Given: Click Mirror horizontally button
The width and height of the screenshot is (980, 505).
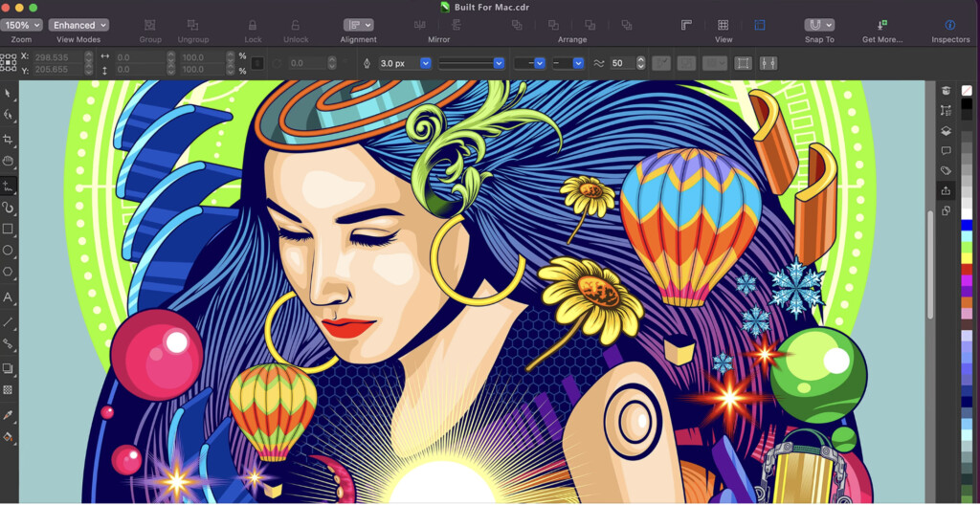Looking at the screenshot, I should tap(420, 25).
